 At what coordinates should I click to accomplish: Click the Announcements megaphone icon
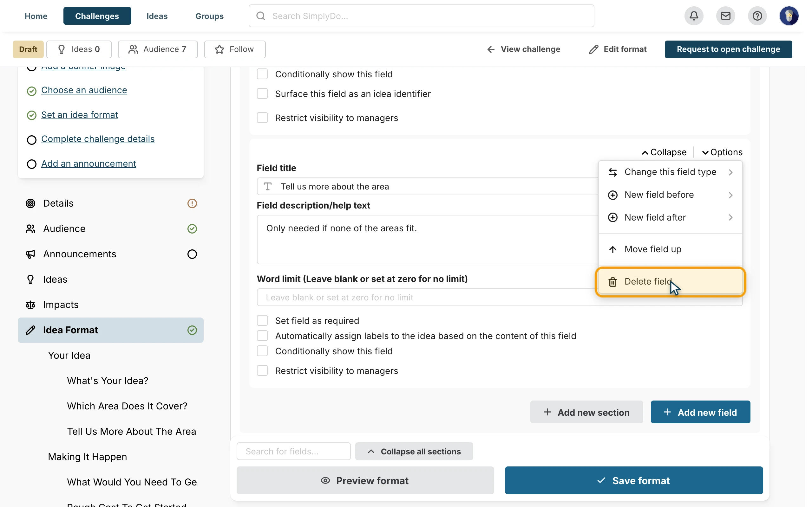[30, 254]
